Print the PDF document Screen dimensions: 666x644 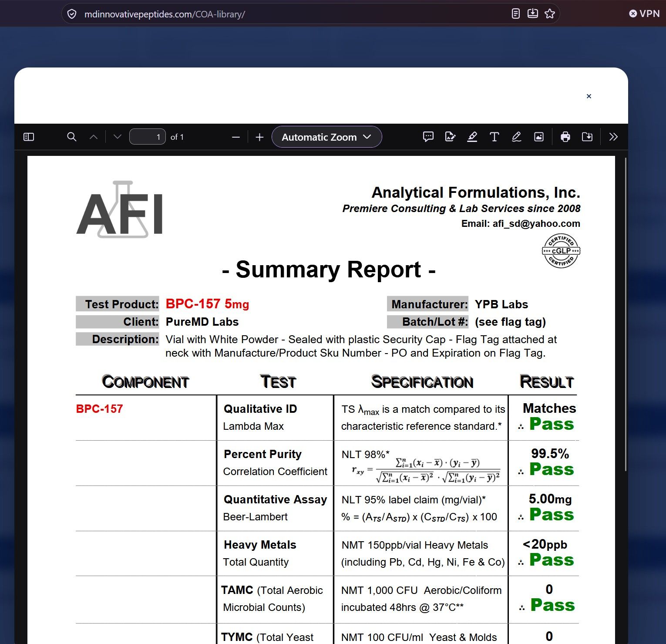pos(565,137)
